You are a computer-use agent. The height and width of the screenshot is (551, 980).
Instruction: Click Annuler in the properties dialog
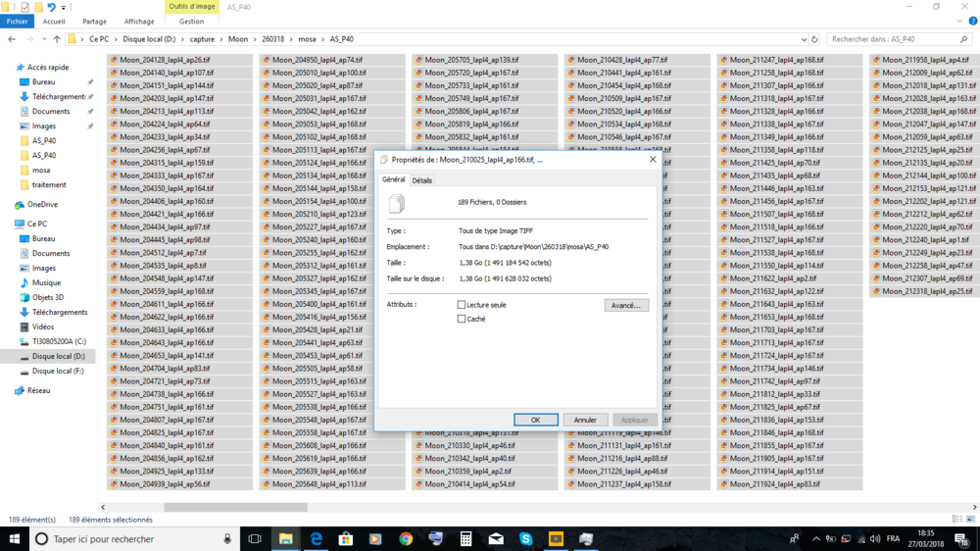click(585, 420)
